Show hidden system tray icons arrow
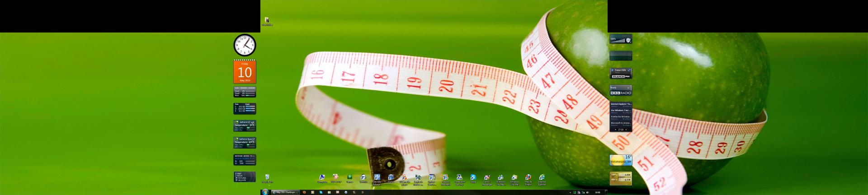 (x=570, y=192)
